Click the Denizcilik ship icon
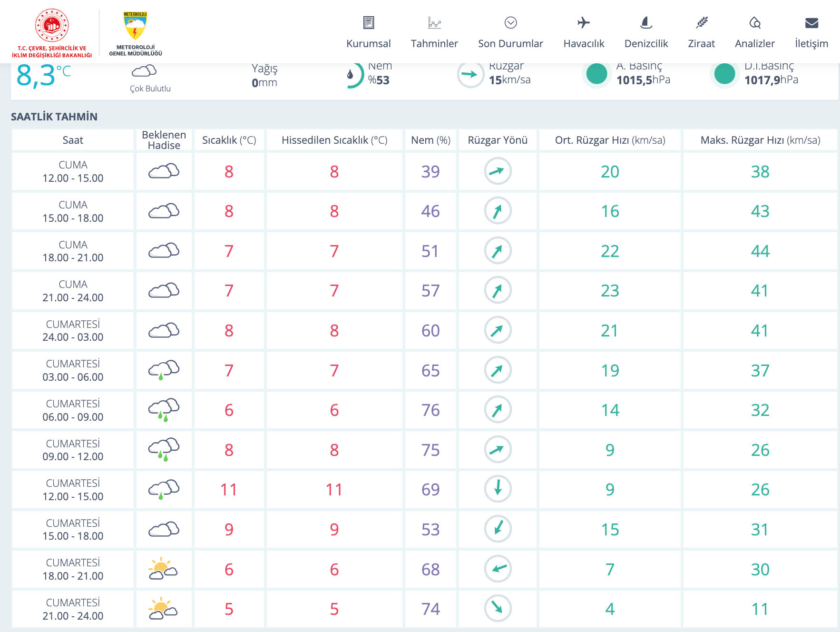Screen dimensions: 840x632 [645, 23]
